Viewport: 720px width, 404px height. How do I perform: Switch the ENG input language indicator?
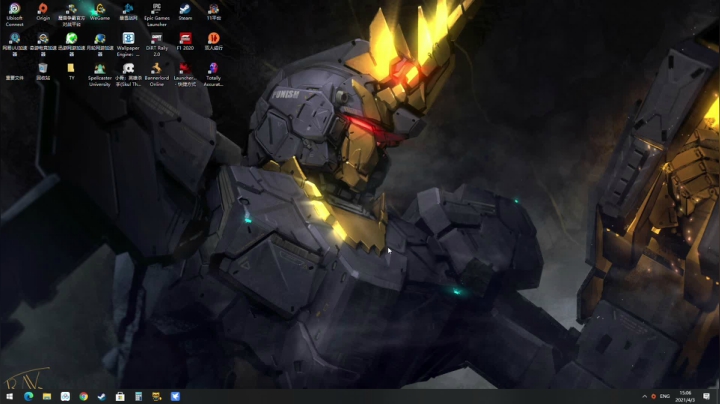tap(665, 396)
